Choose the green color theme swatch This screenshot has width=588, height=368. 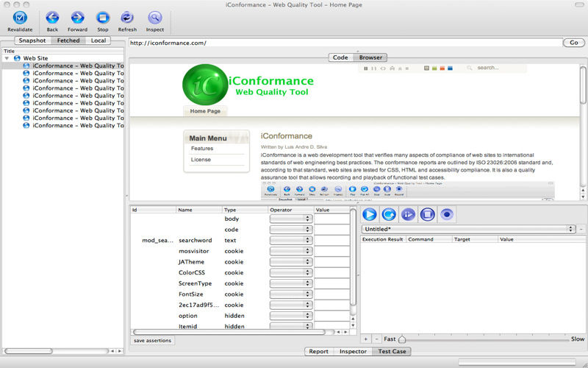coord(434,68)
